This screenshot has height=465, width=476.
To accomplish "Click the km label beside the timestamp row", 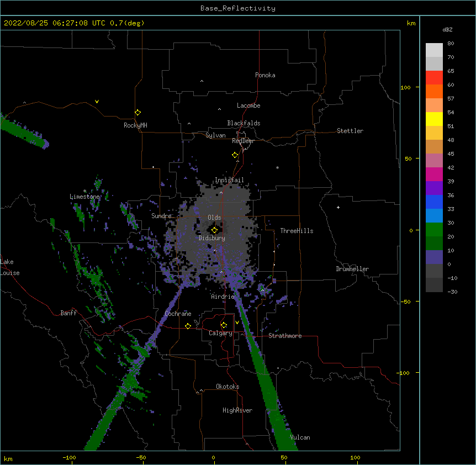I will (x=411, y=23).
